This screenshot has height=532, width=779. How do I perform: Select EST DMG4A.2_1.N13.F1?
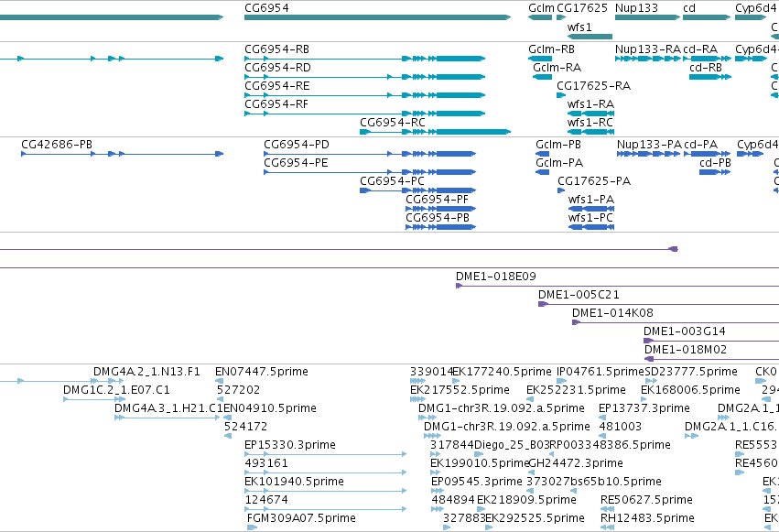pyautogui.click(x=146, y=372)
